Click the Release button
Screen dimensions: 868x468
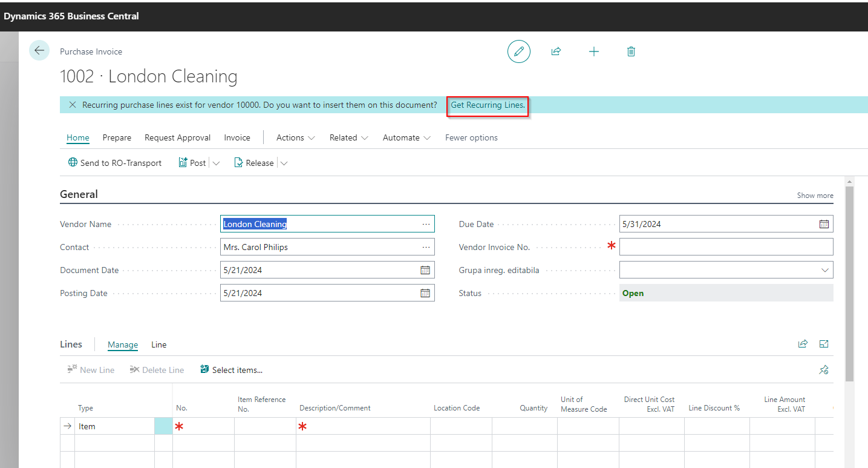click(x=254, y=163)
